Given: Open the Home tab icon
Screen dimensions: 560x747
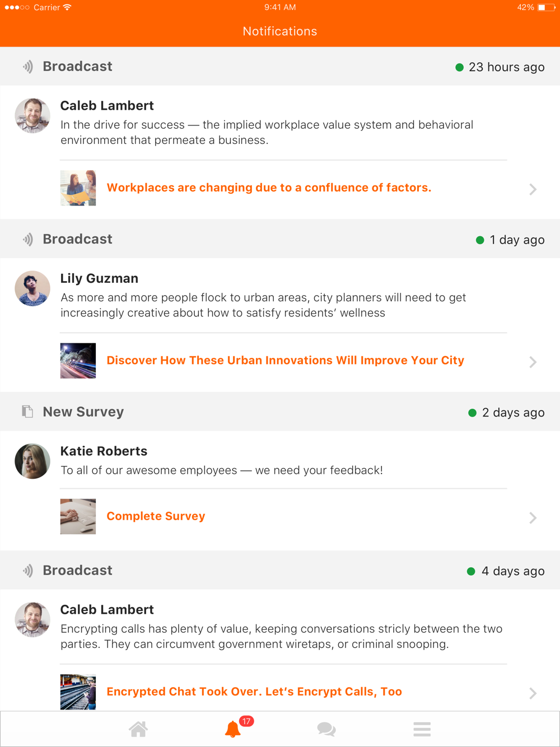Looking at the screenshot, I should (138, 729).
